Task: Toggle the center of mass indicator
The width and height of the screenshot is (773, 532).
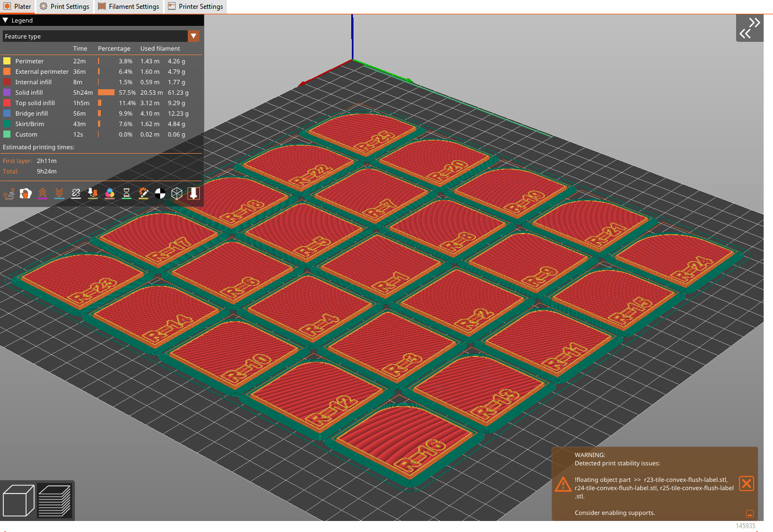Action: tap(160, 194)
